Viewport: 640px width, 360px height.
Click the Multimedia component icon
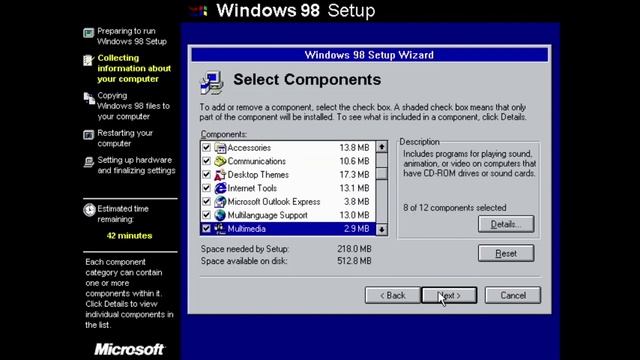coord(220,229)
